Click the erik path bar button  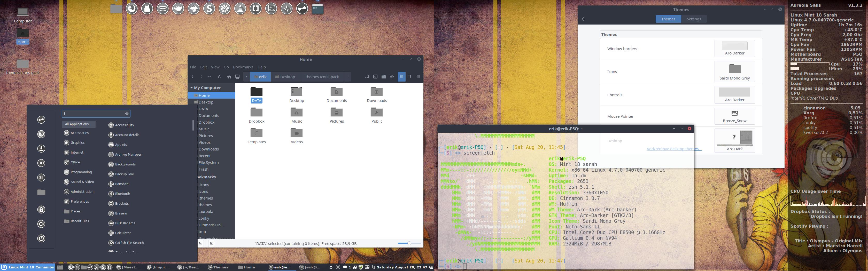260,77
